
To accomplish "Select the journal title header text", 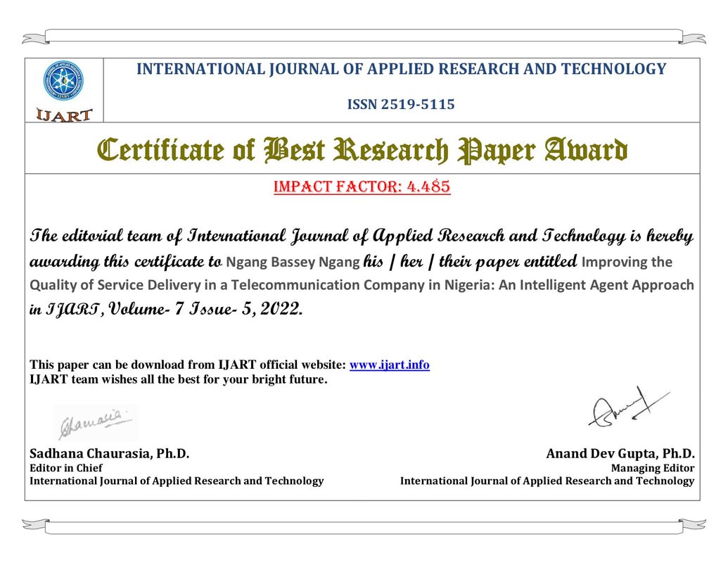I will 401,69.
